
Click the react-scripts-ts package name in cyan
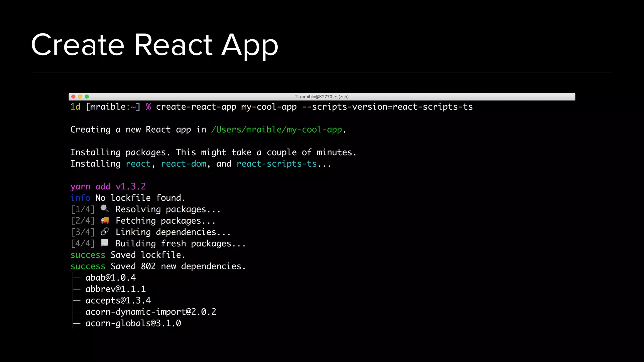(276, 164)
